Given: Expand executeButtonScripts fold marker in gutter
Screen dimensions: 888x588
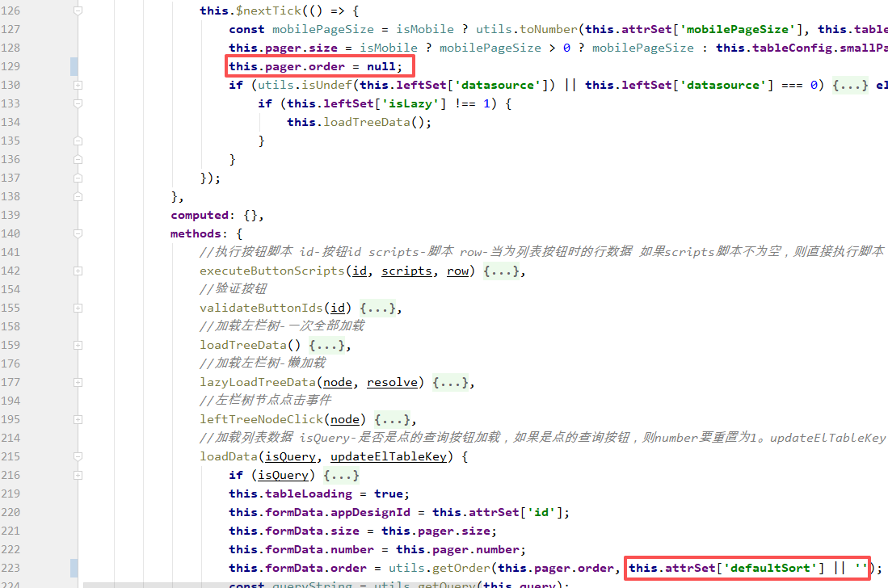Looking at the screenshot, I should pos(78,271).
